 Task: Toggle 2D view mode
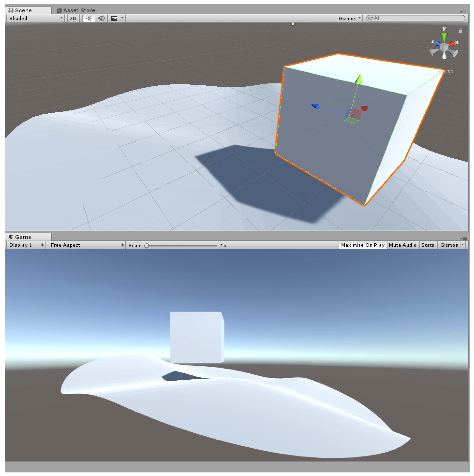tap(73, 18)
